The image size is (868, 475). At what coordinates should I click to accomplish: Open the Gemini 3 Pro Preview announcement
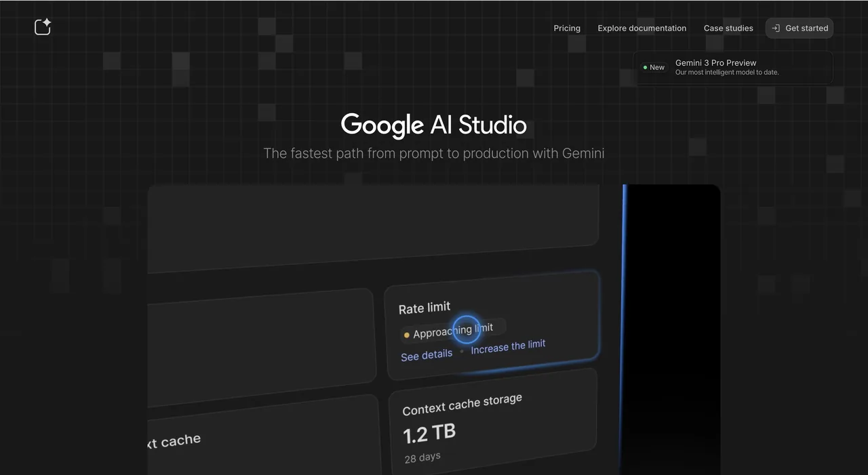click(734, 68)
